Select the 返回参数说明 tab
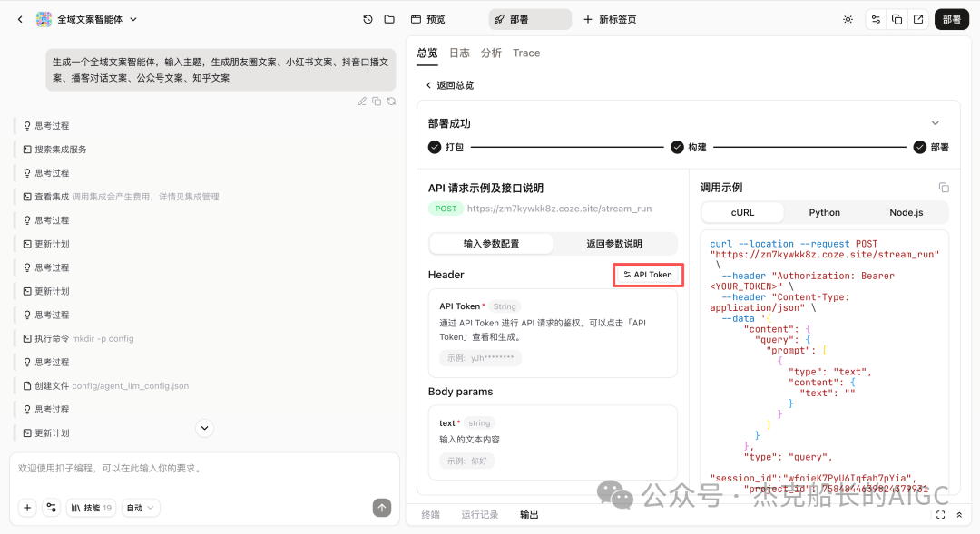The image size is (980, 534). coord(614,244)
